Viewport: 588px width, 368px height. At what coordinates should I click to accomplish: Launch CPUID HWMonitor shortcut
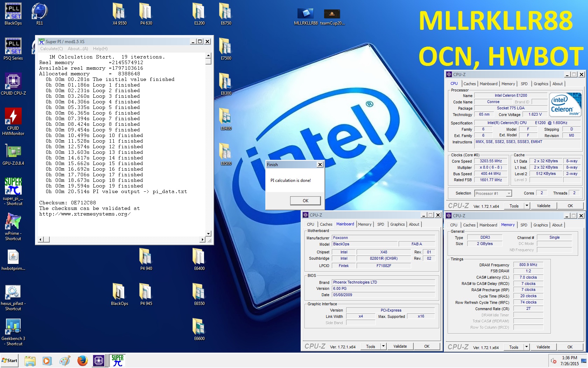pyautogui.click(x=13, y=121)
